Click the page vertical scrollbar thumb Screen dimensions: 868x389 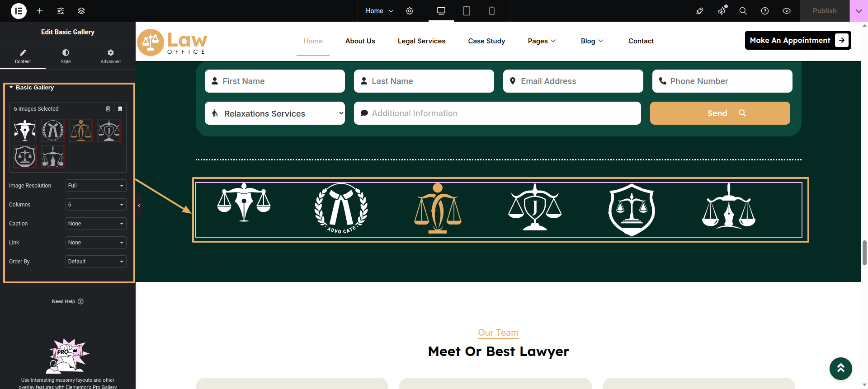(864, 253)
